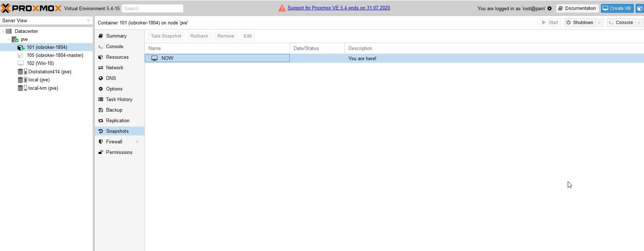Open the Resources section

[x=120, y=57]
